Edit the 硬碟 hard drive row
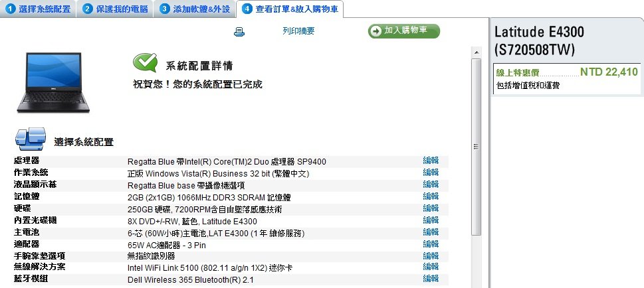The width and height of the screenshot is (644, 288). (431, 208)
